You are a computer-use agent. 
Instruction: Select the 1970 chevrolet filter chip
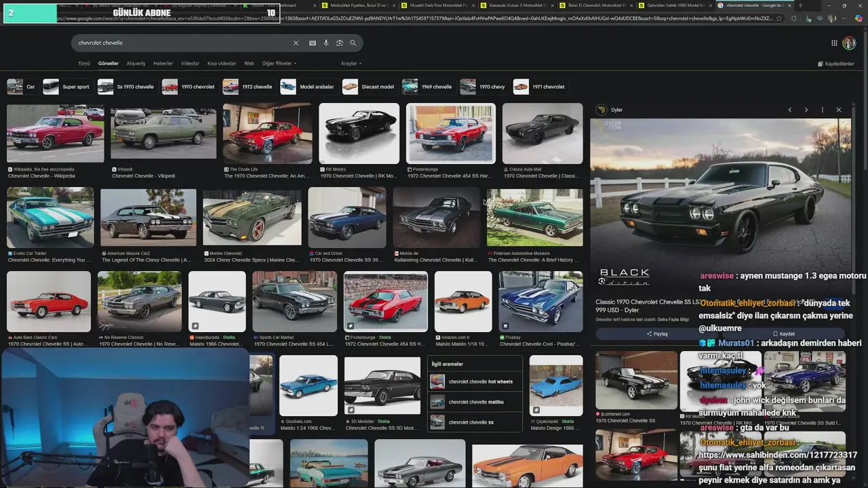[x=189, y=87]
